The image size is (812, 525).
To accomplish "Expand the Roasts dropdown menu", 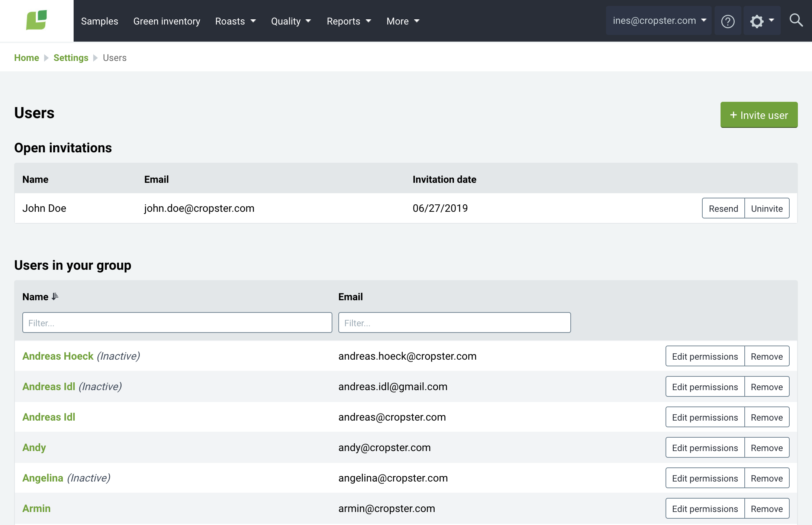I will (236, 21).
